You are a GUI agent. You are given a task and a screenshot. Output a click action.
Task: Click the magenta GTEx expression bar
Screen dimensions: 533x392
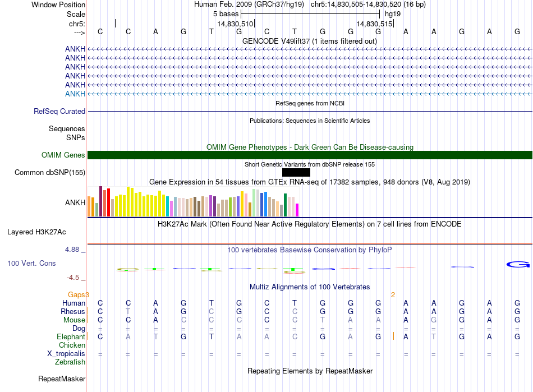tap(297, 210)
